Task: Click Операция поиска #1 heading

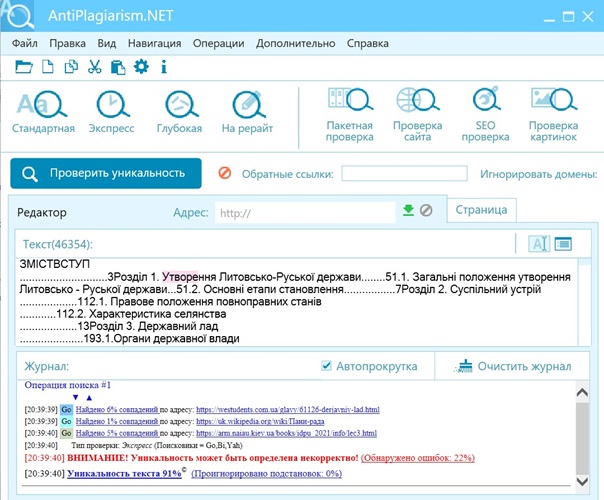Action: pyautogui.click(x=67, y=385)
